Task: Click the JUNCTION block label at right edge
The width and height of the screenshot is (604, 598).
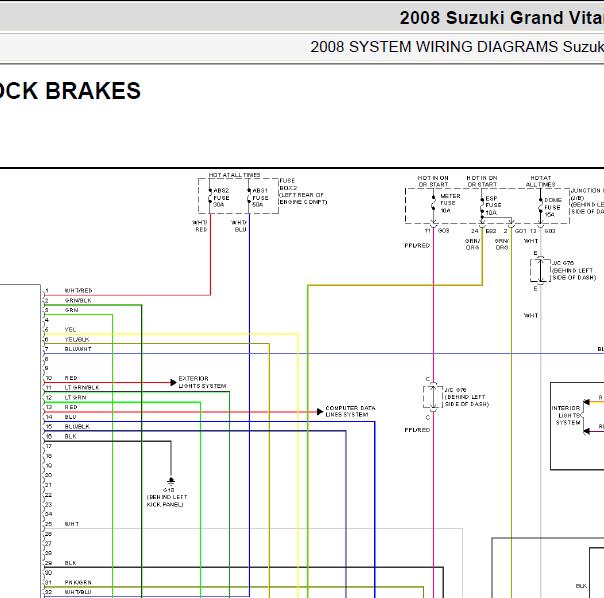Action: pyautogui.click(x=587, y=201)
